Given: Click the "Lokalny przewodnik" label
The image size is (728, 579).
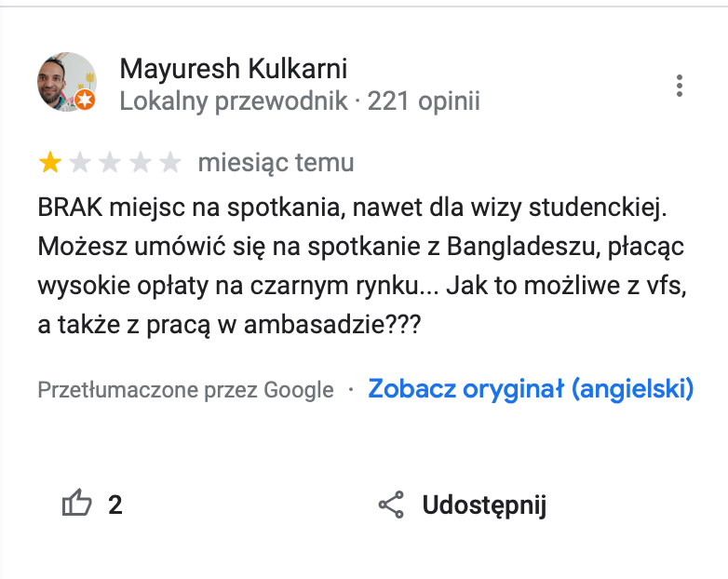Looking at the screenshot, I should (x=234, y=101).
